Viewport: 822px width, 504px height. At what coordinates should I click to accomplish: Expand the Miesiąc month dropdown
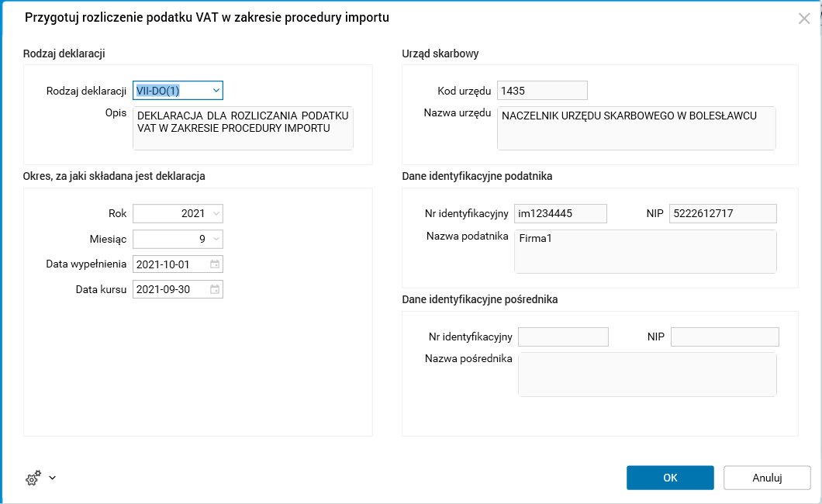[x=216, y=239]
